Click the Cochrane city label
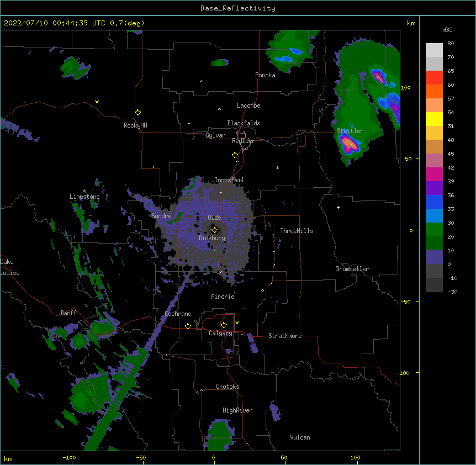The width and height of the screenshot is (476, 465). pyautogui.click(x=178, y=314)
